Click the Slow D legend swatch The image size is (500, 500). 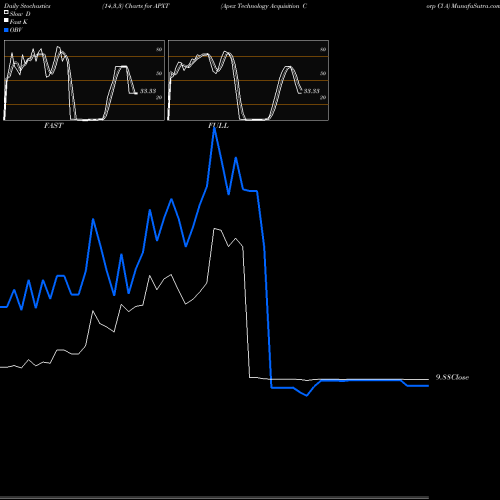point(6,13)
